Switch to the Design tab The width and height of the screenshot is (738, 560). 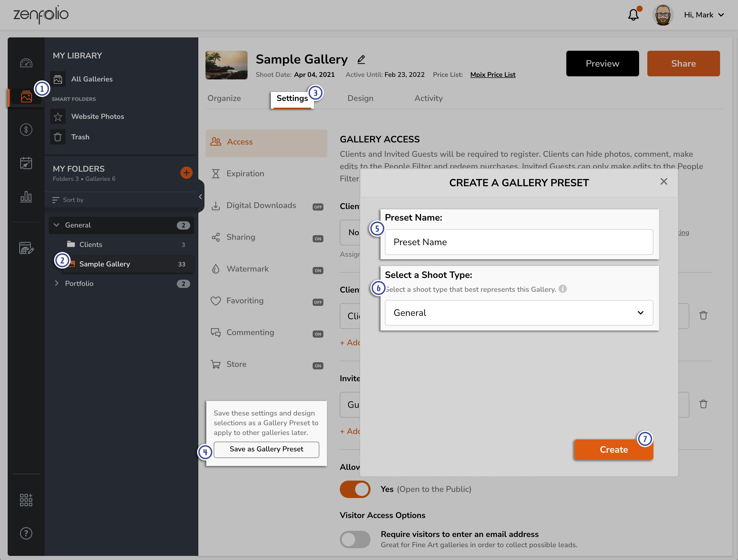tap(360, 98)
